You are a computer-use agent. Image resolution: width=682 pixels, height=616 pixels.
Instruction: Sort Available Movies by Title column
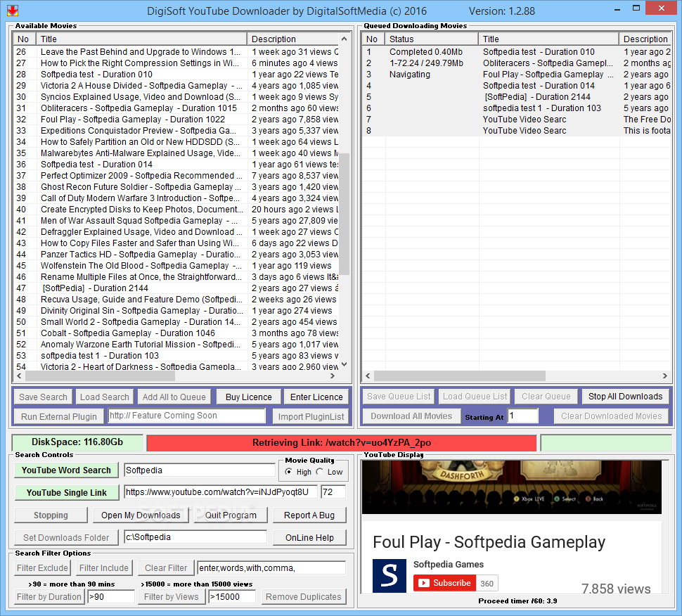coord(141,39)
